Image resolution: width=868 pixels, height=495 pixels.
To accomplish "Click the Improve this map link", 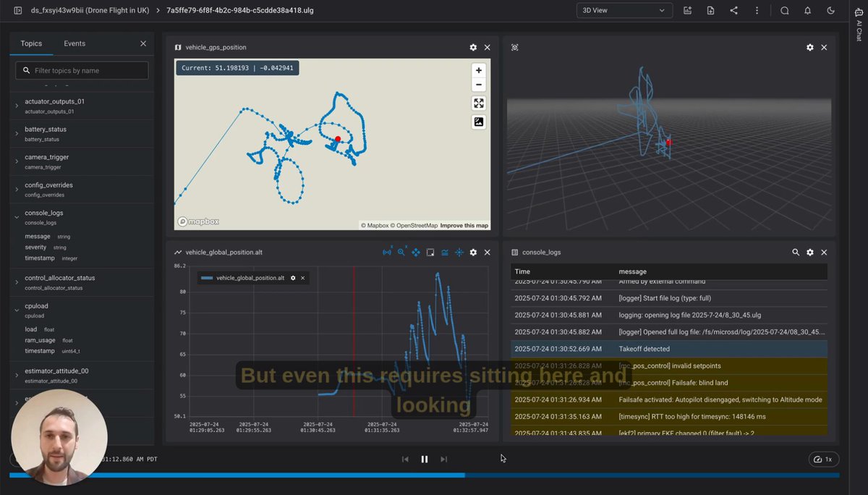I will point(464,226).
